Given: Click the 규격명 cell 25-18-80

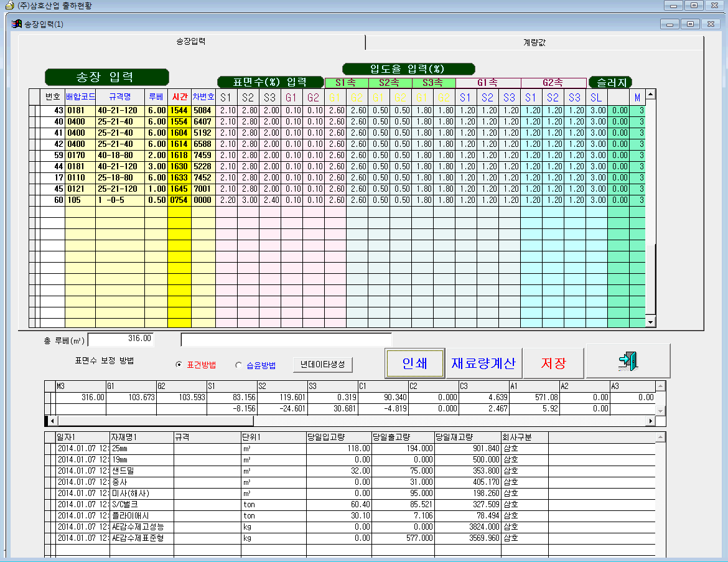Looking at the screenshot, I should pyautogui.click(x=120, y=177).
